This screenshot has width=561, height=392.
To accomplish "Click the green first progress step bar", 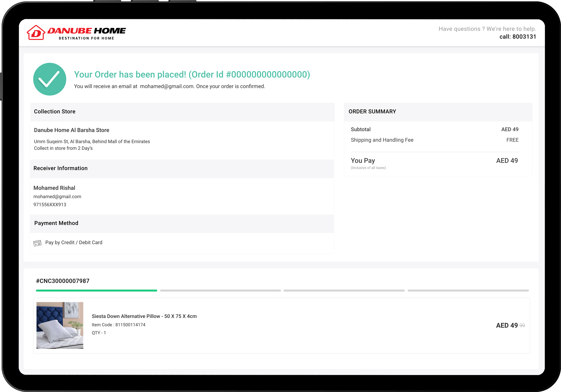I will [96, 290].
